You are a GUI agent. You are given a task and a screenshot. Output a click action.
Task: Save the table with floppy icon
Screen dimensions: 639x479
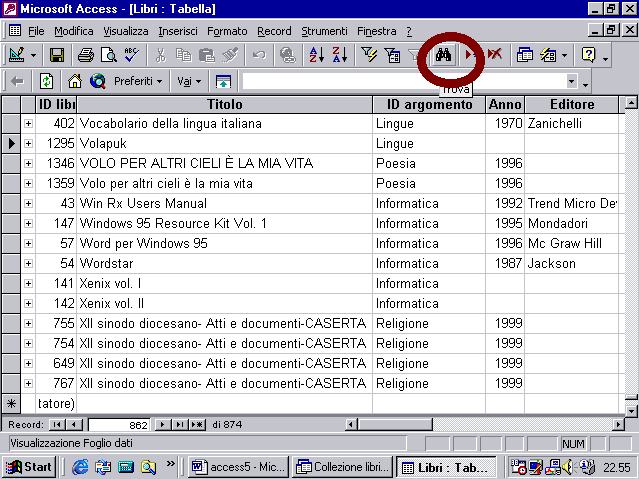57,55
